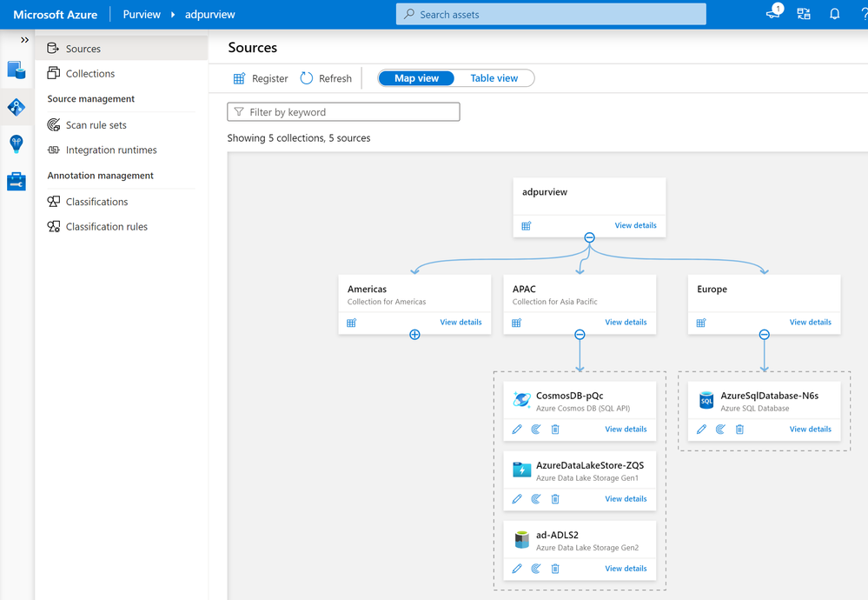
Task: View details of CosmosDB-pQc
Action: (x=626, y=429)
